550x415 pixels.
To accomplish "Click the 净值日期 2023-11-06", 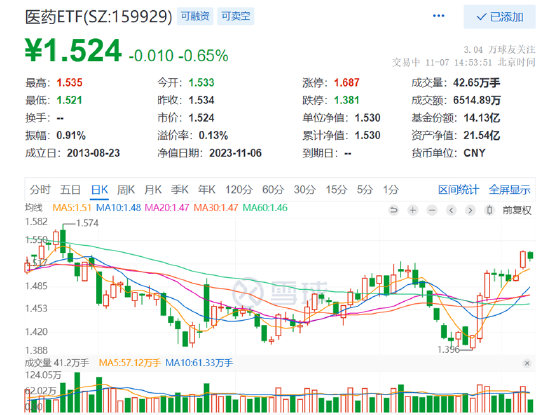I will click(x=235, y=153).
